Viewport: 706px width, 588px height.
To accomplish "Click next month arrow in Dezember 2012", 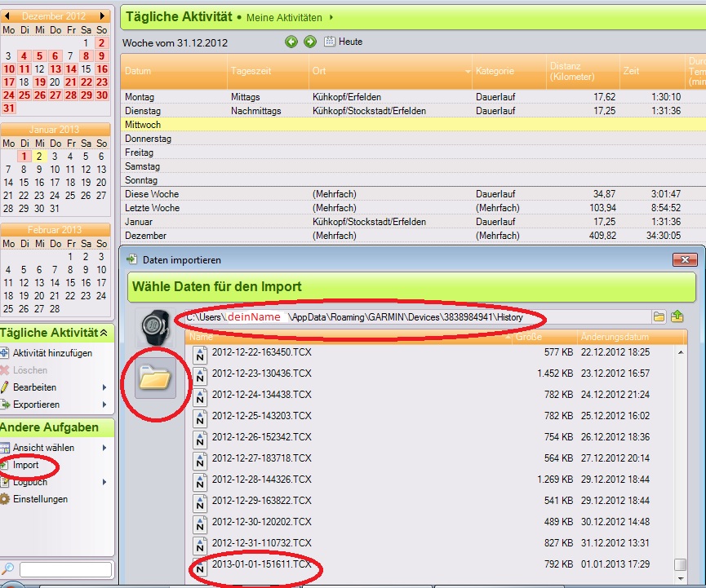I will point(103,16).
